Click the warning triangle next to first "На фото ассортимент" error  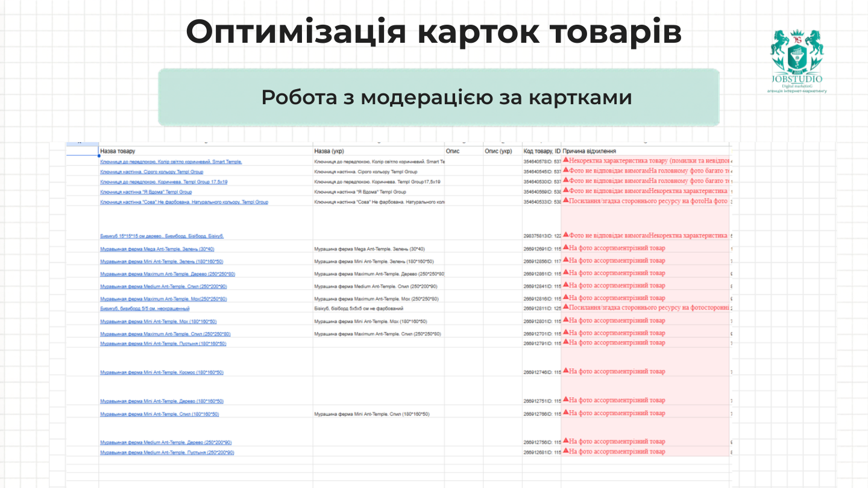(x=565, y=248)
